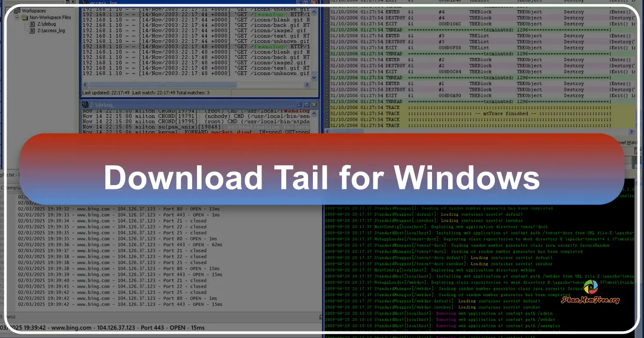This screenshot has height=338, width=644.
Task: Click the marker icon beside the mtTrace finished line
Action: pyautogui.click(x=326, y=114)
